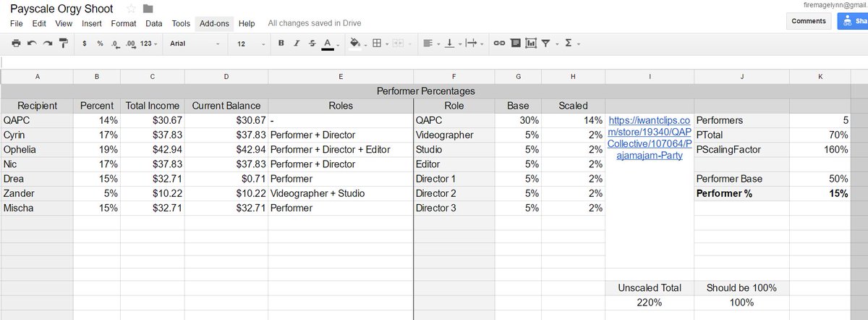Viewport: 868px width, 320px height.
Task: Open the cell borders menu
Action: [x=378, y=43]
